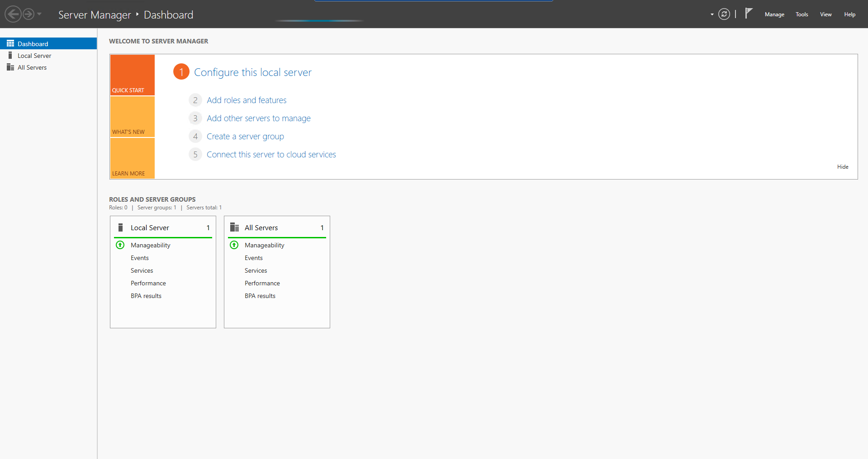This screenshot has width=868, height=459.
Task: Click Connect this server to cloud services
Action: (271, 155)
